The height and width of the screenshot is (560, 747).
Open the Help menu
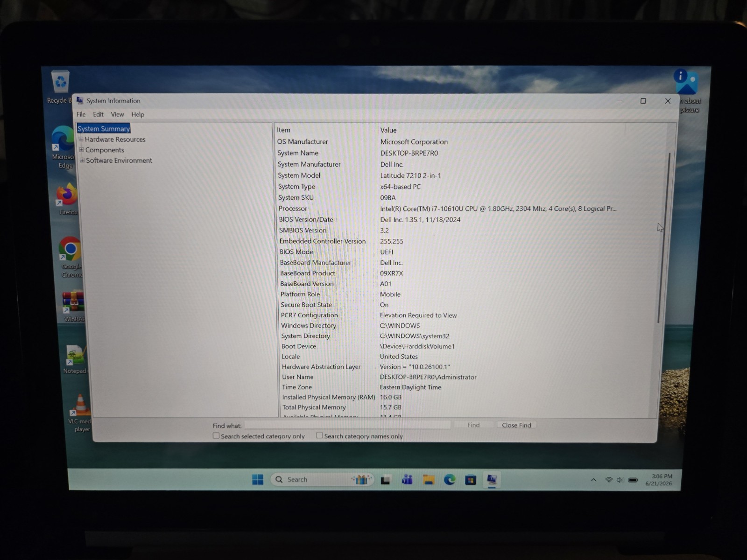[138, 114]
